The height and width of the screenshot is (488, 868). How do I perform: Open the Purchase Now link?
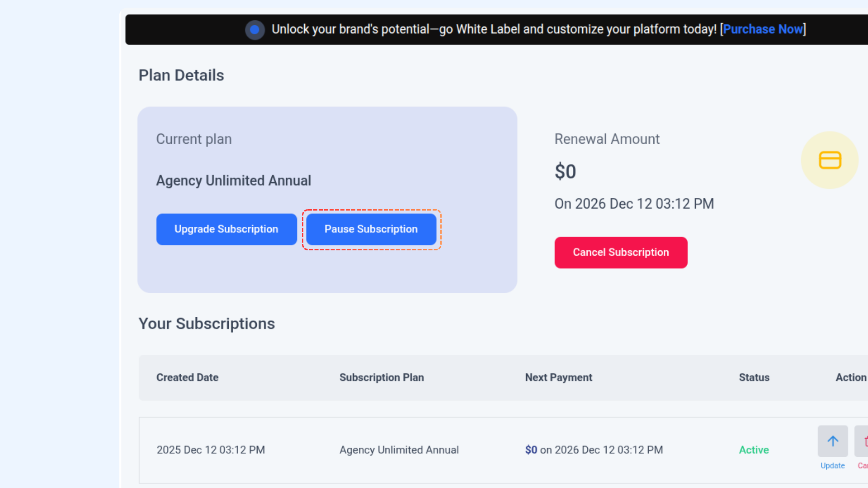763,29
